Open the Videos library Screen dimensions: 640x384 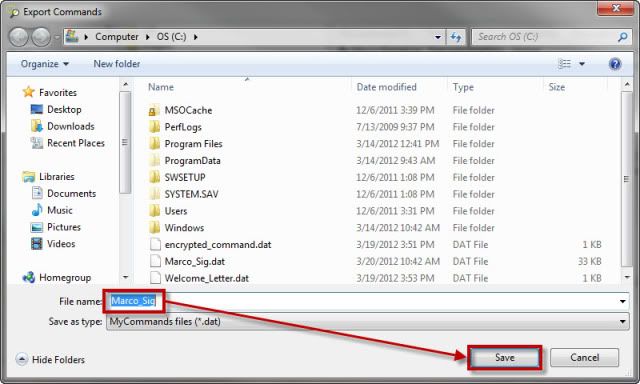(61, 244)
